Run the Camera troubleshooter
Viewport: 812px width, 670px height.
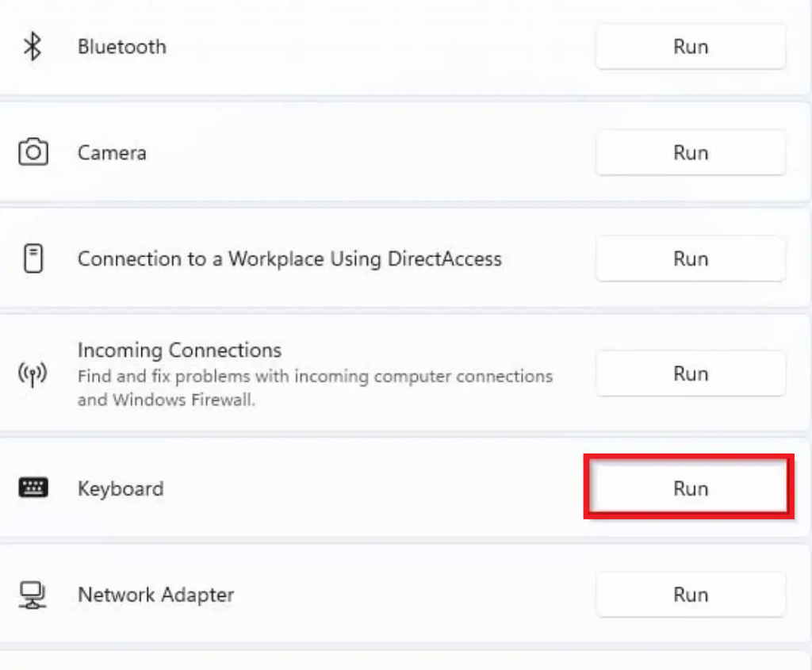pyautogui.click(x=689, y=152)
